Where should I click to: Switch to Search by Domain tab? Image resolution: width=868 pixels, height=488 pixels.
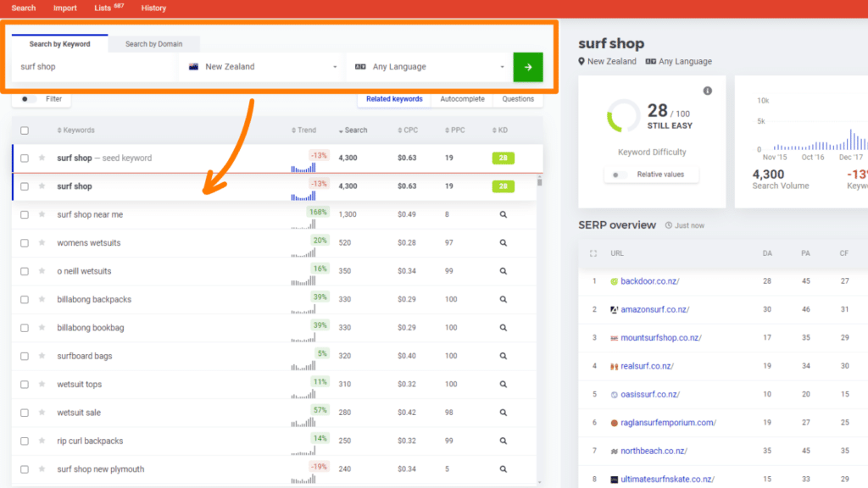click(154, 44)
